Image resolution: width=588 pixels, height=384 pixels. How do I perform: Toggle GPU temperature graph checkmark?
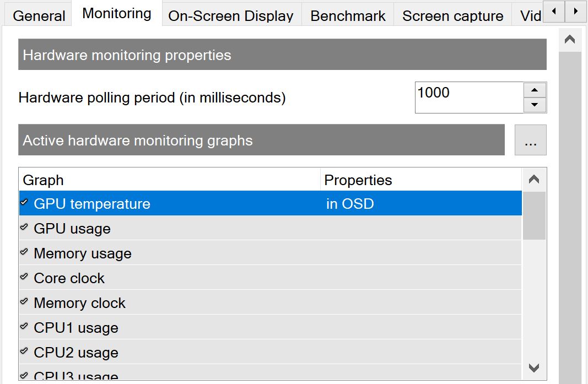(24, 203)
